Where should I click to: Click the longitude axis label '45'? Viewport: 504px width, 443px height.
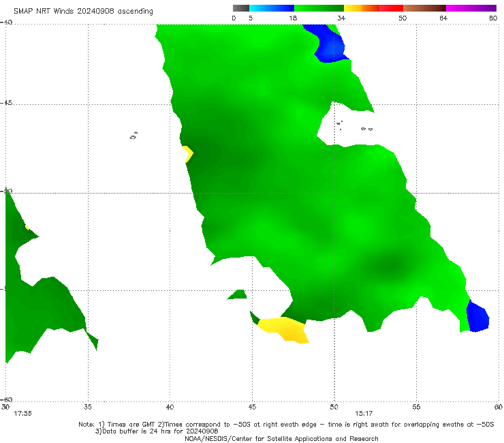[x=252, y=407]
